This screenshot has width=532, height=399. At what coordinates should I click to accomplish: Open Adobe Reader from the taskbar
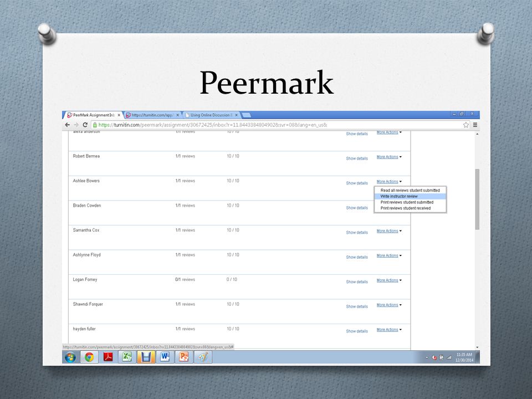click(108, 357)
